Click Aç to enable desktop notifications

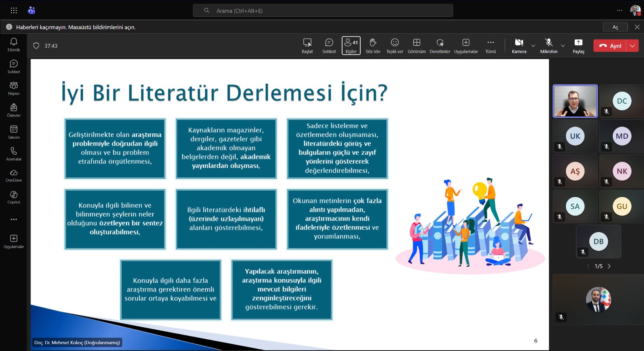[615, 27]
